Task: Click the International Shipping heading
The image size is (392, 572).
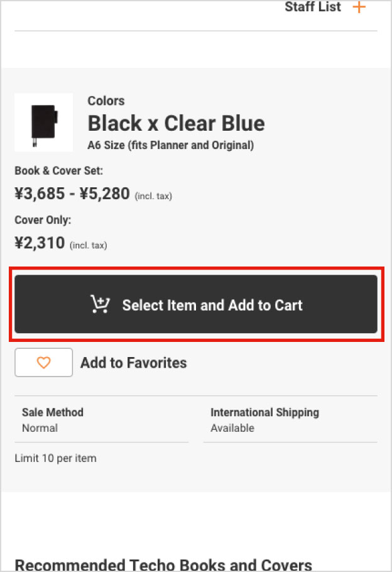Action: tap(264, 412)
